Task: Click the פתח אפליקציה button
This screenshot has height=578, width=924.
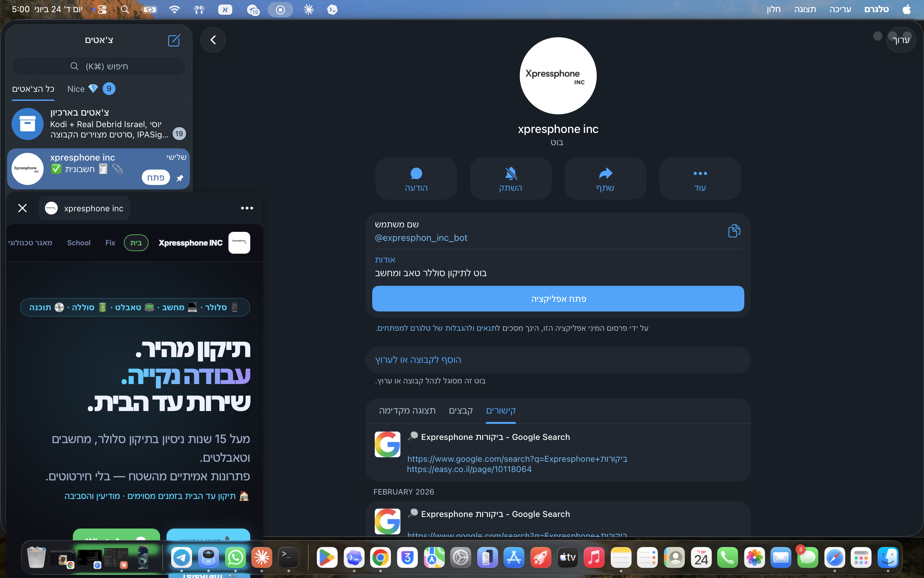Action: tap(558, 299)
